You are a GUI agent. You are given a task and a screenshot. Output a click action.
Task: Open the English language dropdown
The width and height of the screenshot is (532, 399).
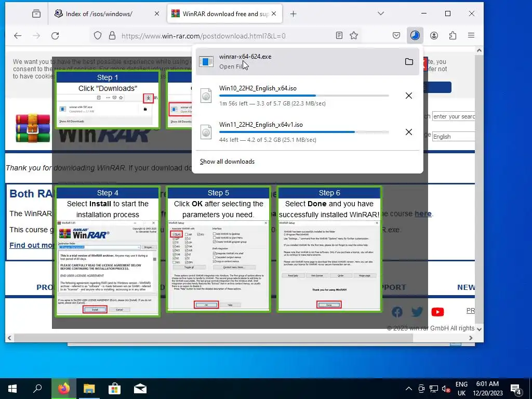[453, 137]
